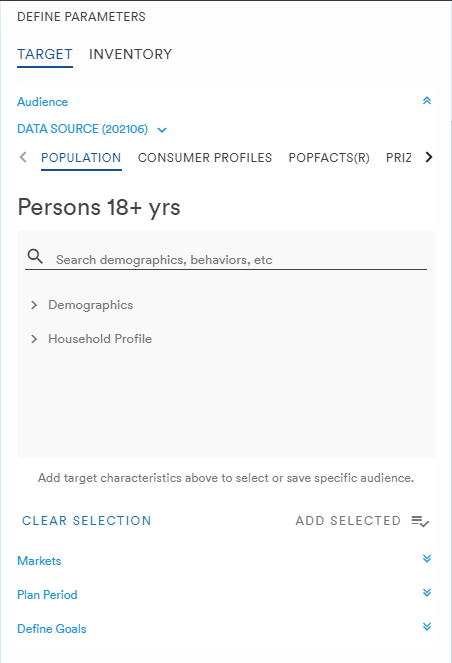The height and width of the screenshot is (663, 452).
Task: Click the search magnifier icon
Action: (x=35, y=256)
